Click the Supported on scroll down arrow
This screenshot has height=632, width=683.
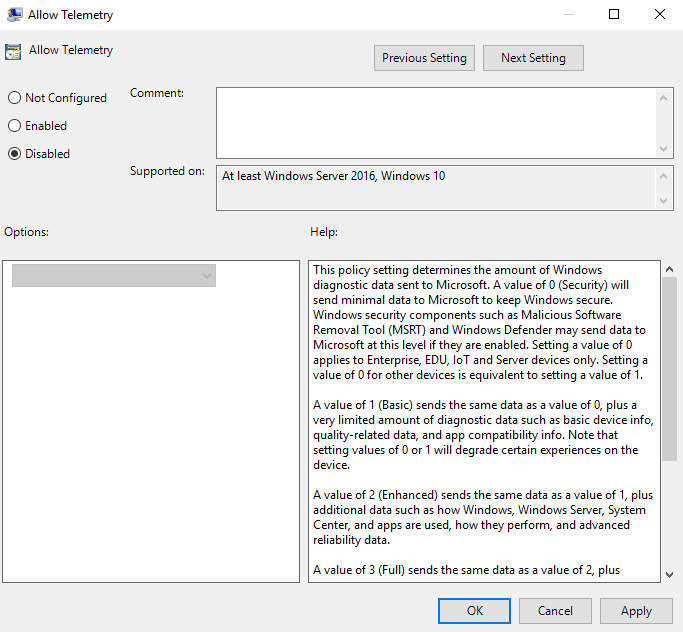(x=663, y=201)
